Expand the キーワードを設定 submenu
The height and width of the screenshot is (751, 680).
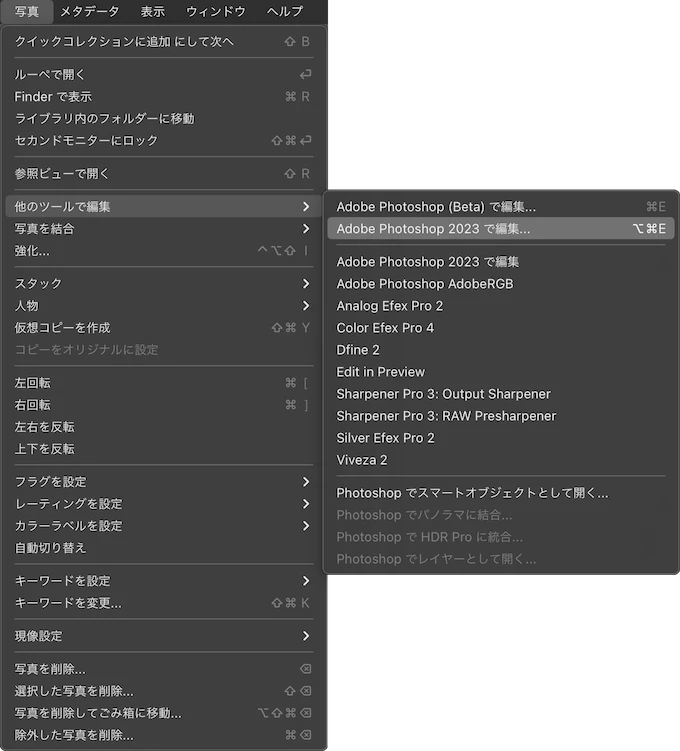(x=164, y=581)
